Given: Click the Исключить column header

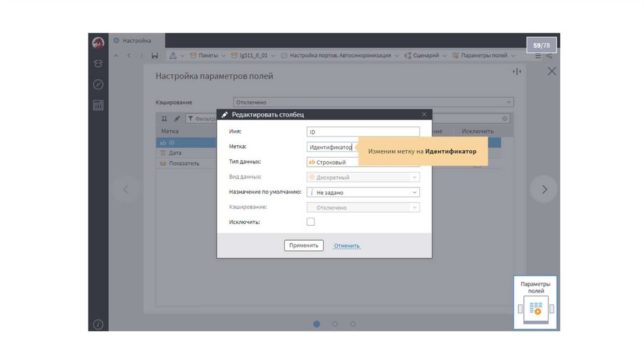Looking at the screenshot, I should coord(478,131).
